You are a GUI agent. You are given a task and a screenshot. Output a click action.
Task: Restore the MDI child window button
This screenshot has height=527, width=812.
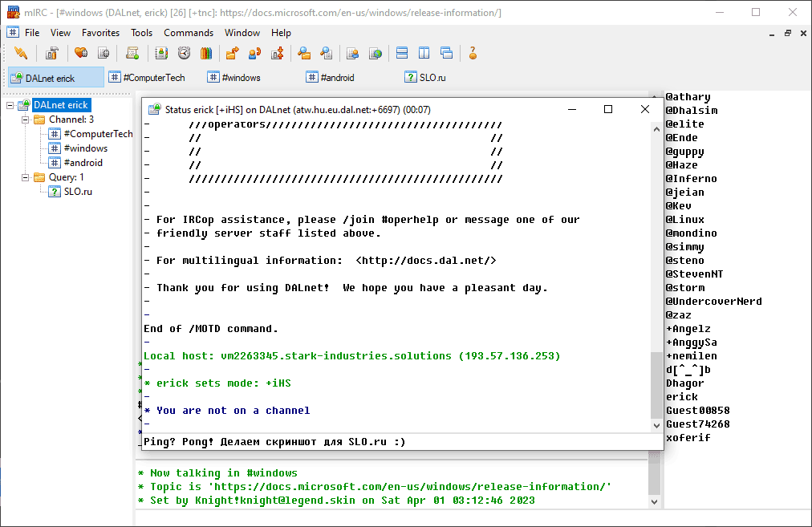click(788, 33)
